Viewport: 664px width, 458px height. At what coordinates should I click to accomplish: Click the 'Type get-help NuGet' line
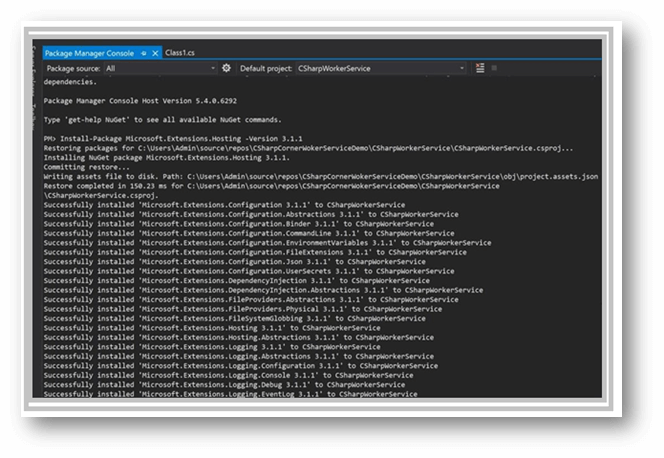[x=162, y=120]
